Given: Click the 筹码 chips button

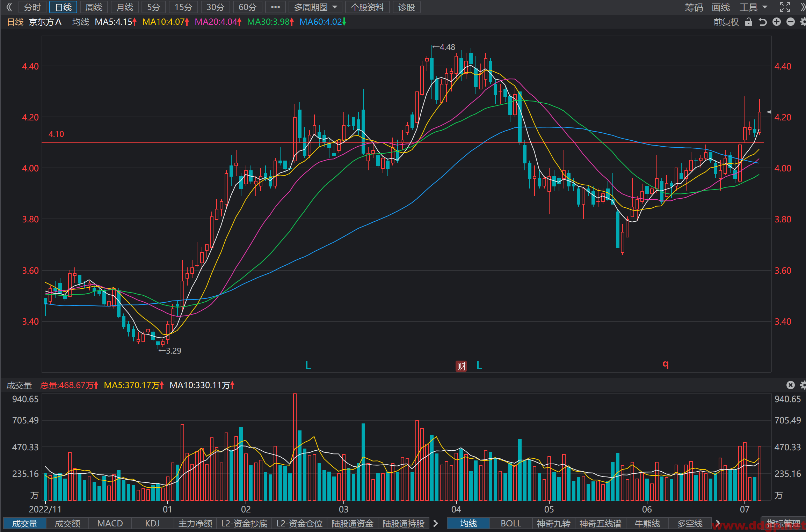Looking at the screenshot, I should 694,7.
